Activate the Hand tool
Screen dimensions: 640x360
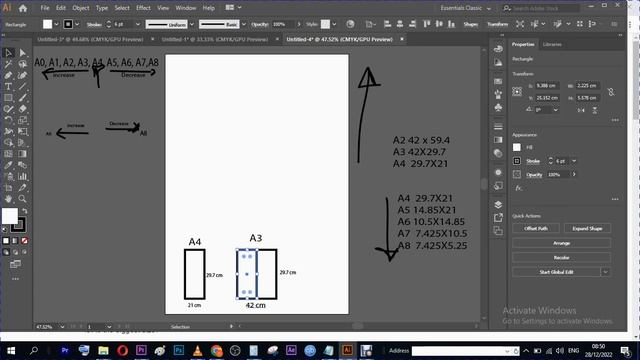[8, 199]
